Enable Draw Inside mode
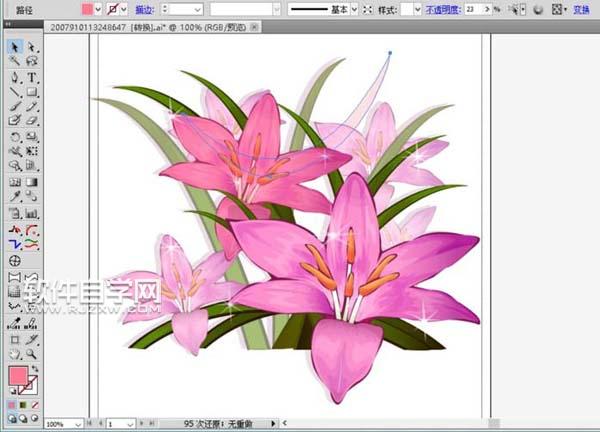 (35, 418)
